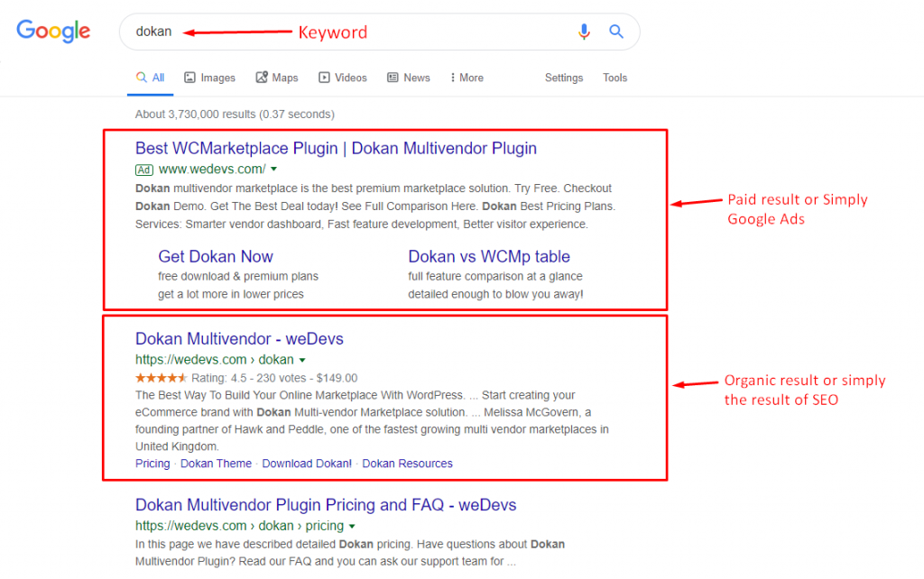Click the News tab newspaper icon
The image size is (924, 579).
(x=393, y=78)
